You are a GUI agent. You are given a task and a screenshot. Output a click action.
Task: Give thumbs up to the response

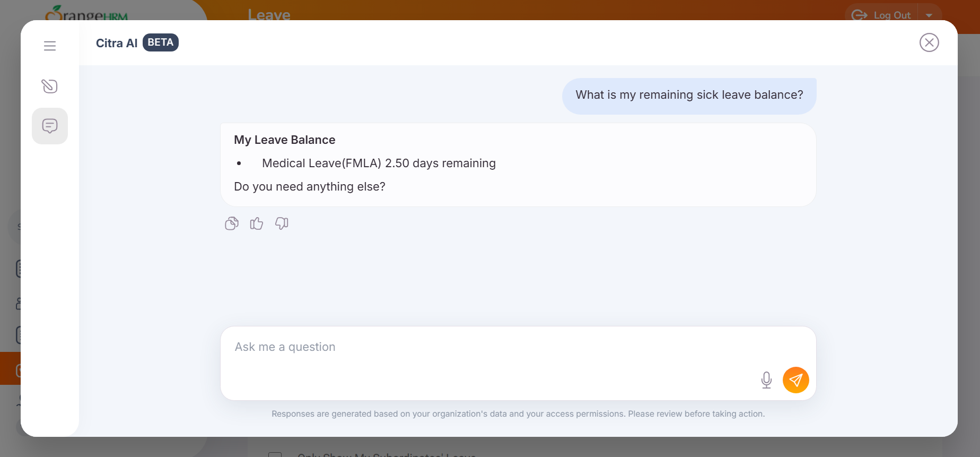[x=257, y=223]
